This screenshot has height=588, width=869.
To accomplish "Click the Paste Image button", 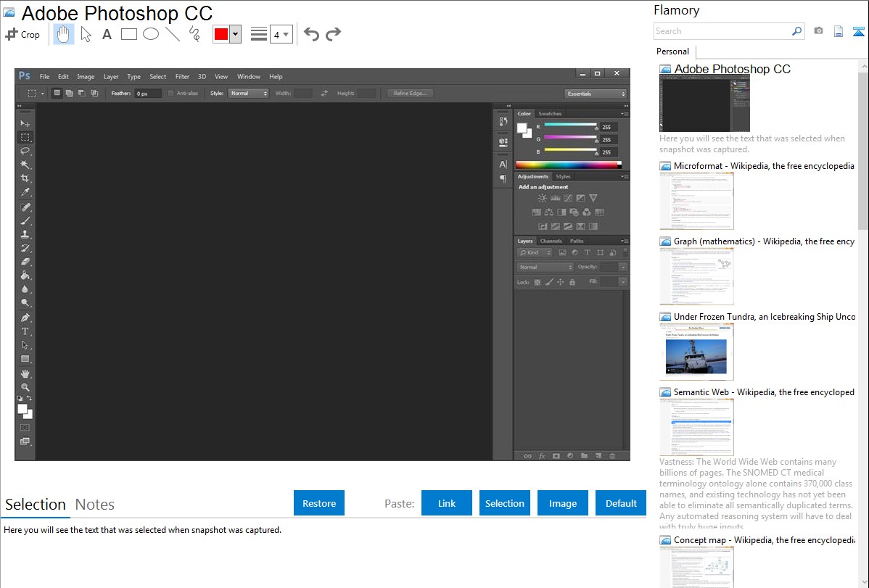I will click(x=562, y=503).
